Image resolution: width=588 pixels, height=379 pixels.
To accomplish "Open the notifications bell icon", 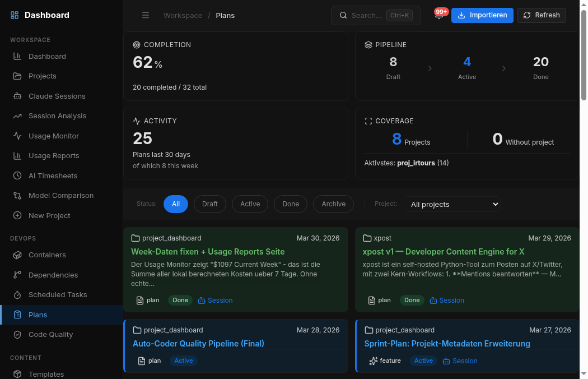I will [439, 16].
